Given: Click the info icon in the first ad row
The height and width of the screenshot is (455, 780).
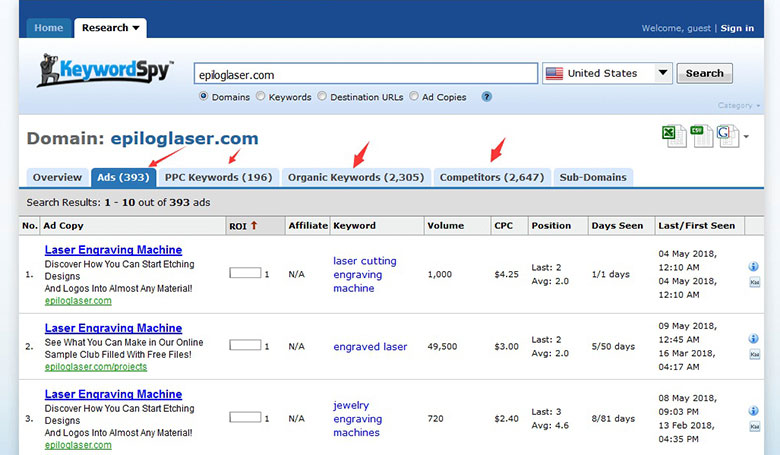Looking at the screenshot, I should (x=753, y=267).
